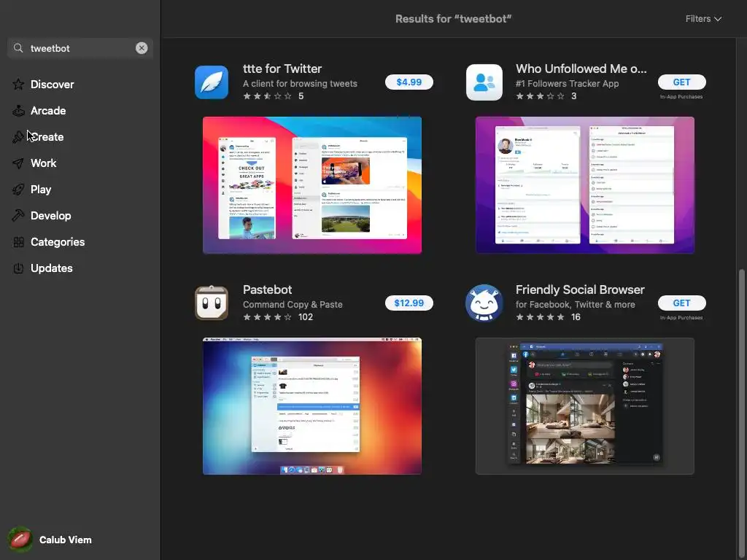
Task: View the ttte for Twitter screenshot
Action: point(312,184)
